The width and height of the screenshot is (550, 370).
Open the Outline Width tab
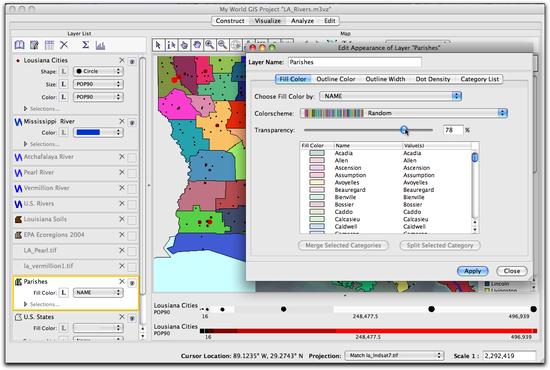[385, 79]
